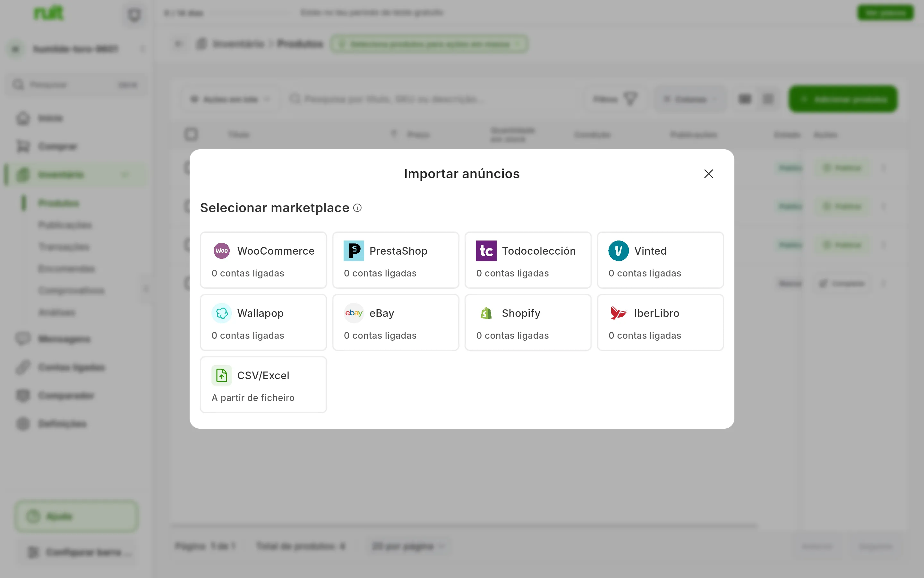
Task: Pick the Todocolección marketplace name
Action: [539, 251]
